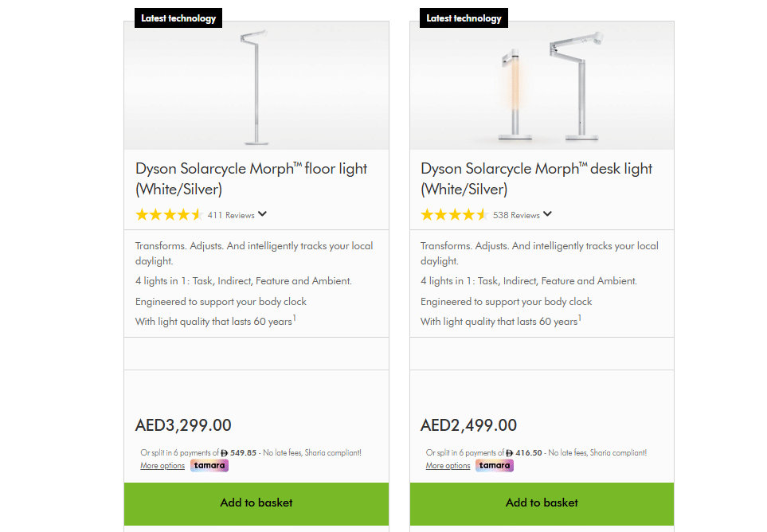Click the Latest technology badge on the desk light

pos(464,18)
